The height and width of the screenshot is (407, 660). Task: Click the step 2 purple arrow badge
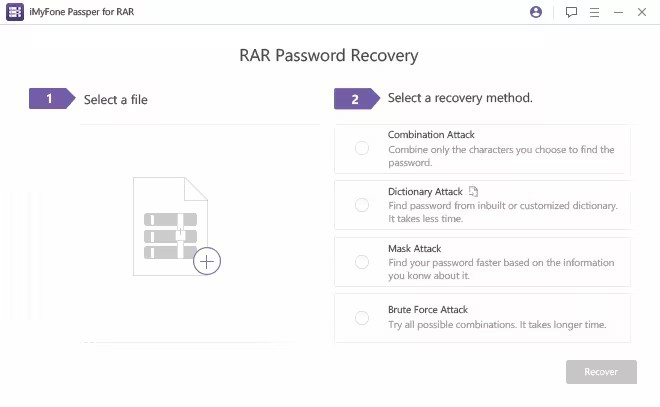coord(357,99)
